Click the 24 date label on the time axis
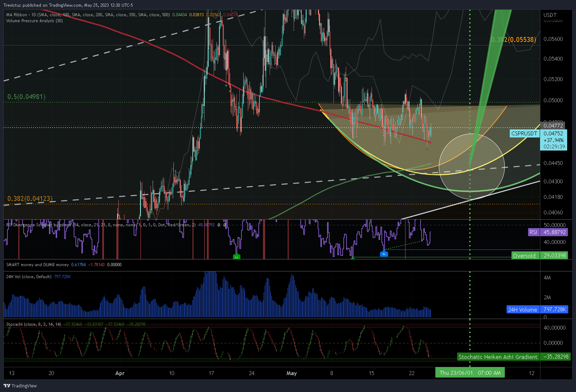The image size is (576, 392). [x=251, y=373]
